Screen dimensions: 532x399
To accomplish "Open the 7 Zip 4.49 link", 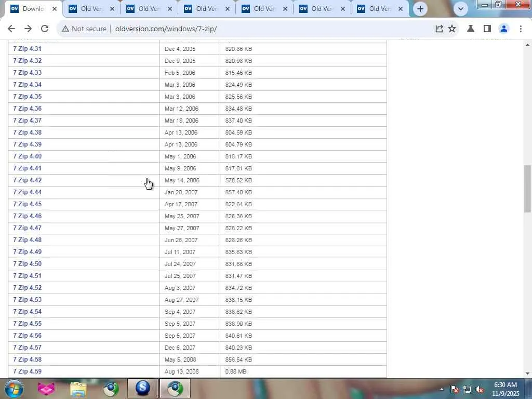I will [27, 252].
